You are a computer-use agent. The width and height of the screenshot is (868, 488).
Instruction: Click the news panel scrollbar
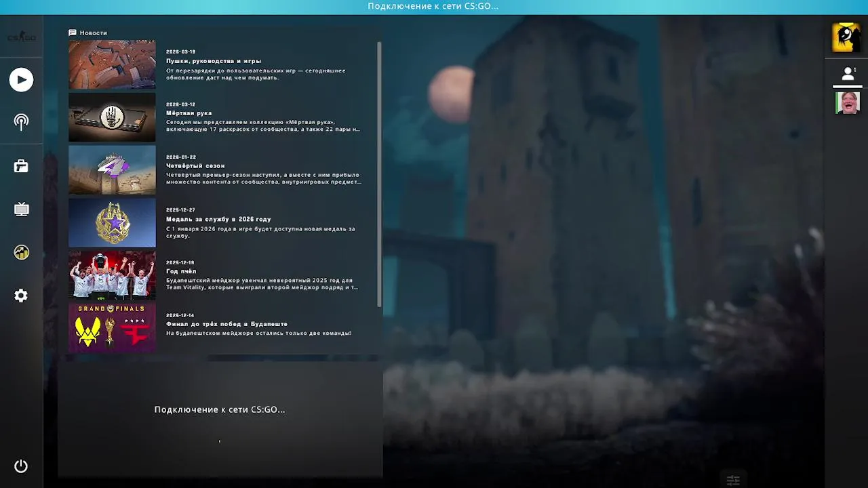point(379,174)
